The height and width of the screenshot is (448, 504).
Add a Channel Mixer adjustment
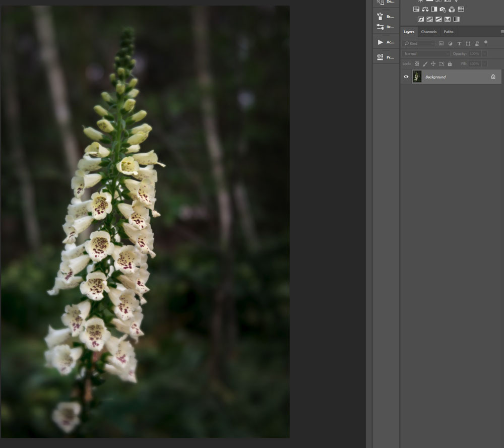[452, 9]
